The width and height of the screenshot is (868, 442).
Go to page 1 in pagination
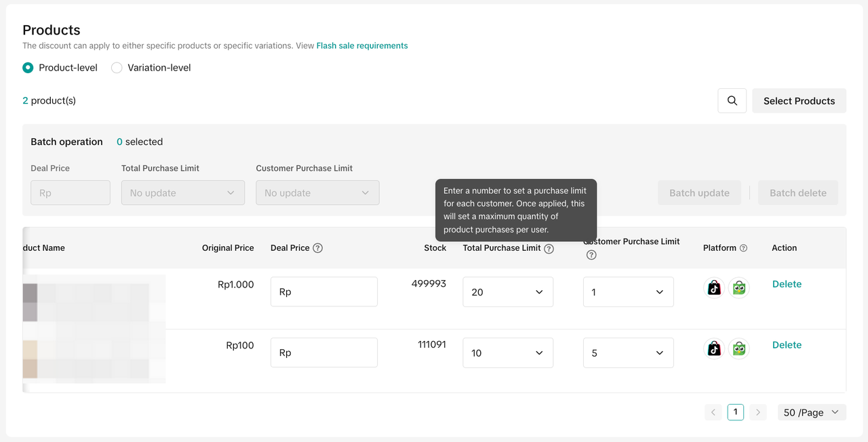[x=735, y=412]
